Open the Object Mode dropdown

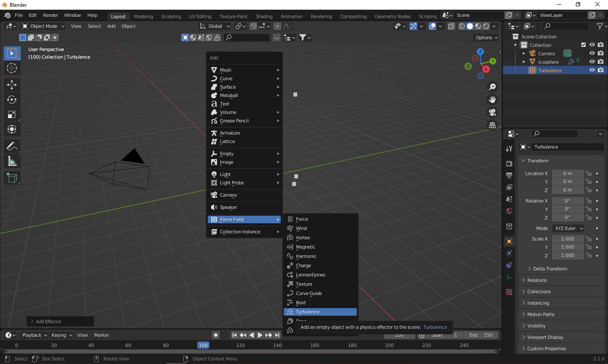[43, 26]
